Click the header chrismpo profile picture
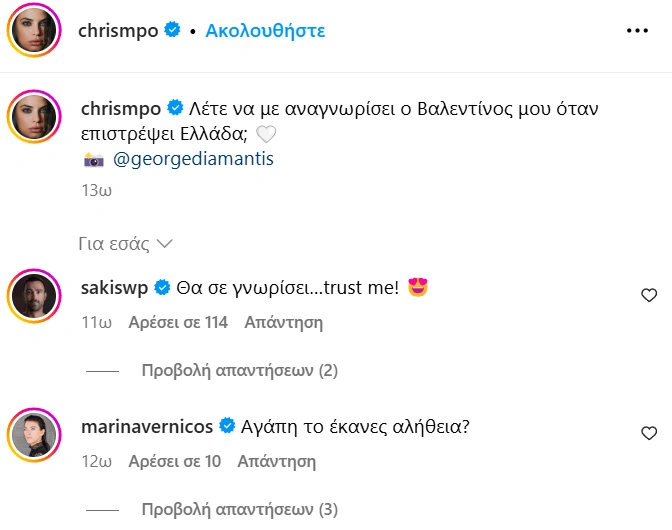The height and width of the screenshot is (530, 672). point(33,31)
